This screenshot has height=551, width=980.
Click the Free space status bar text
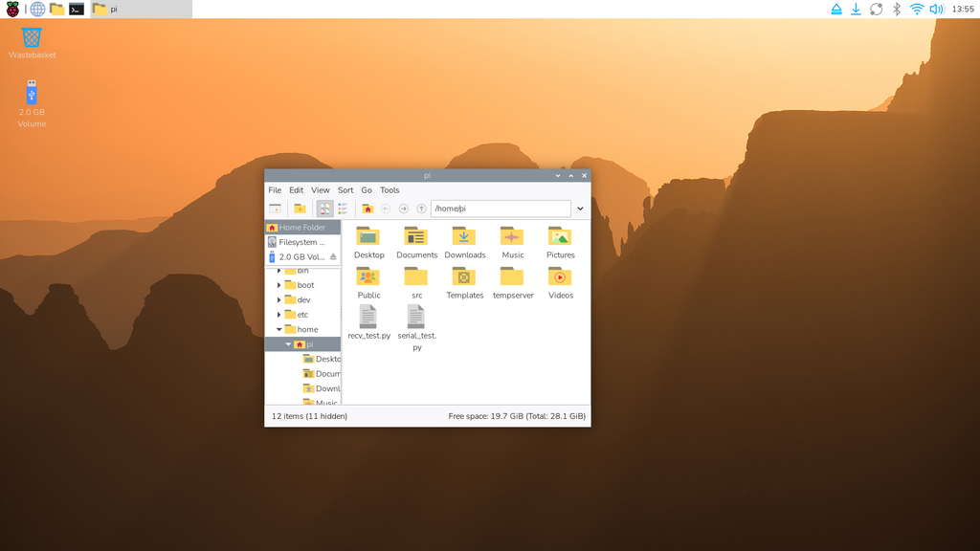(x=517, y=416)
